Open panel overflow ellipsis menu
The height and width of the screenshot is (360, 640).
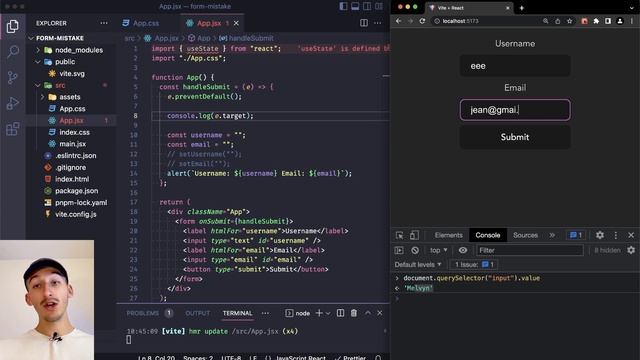point(265,313)
